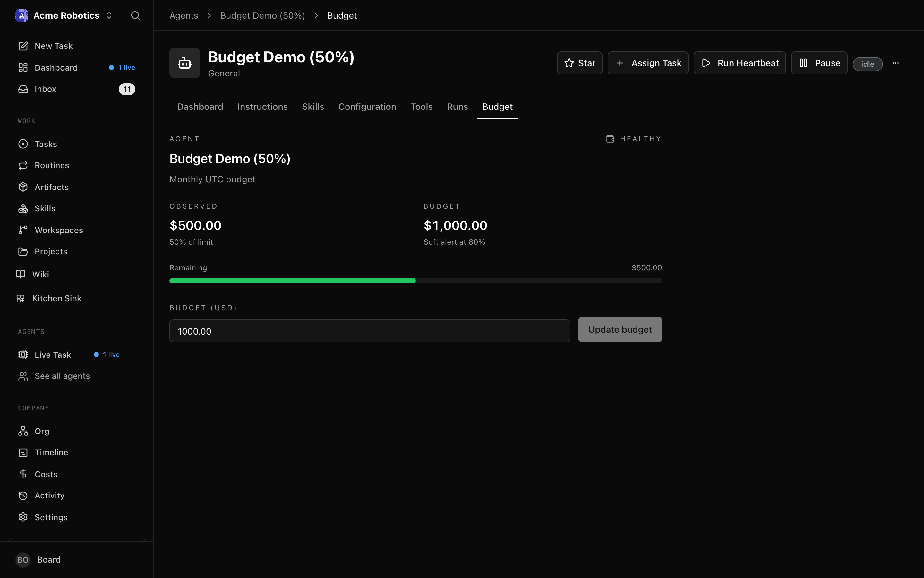Viewport: 924px width, 578px height.
Task: Click the Skills icon in the sidebar
Action: tap(23, 208)
